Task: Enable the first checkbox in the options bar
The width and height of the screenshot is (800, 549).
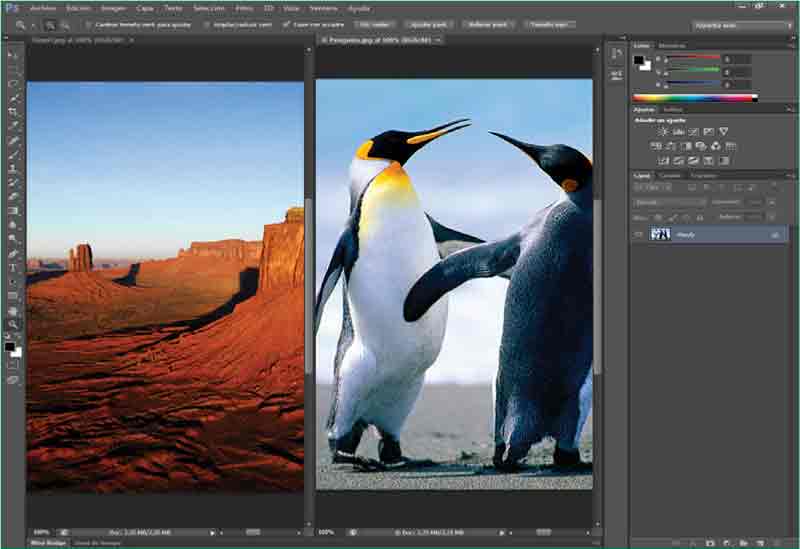Action: 89,24
